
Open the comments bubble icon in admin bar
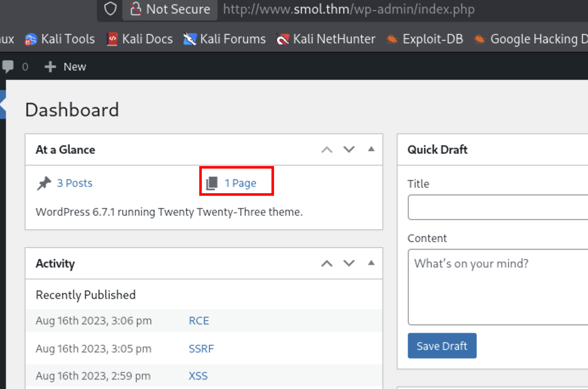[x=8, y=66]
